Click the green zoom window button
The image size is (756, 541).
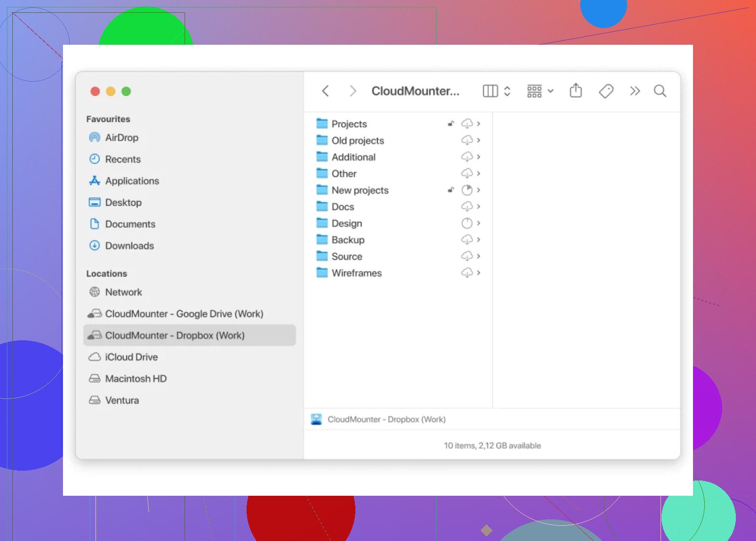click(x=126, y=91)
